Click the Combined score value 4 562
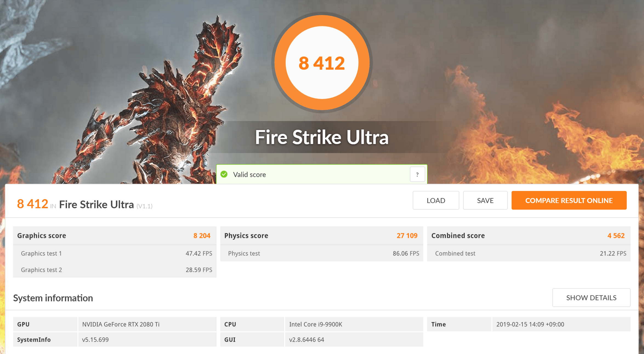The height and width of the screenshot is (354, 644). (x=616, y=236)
